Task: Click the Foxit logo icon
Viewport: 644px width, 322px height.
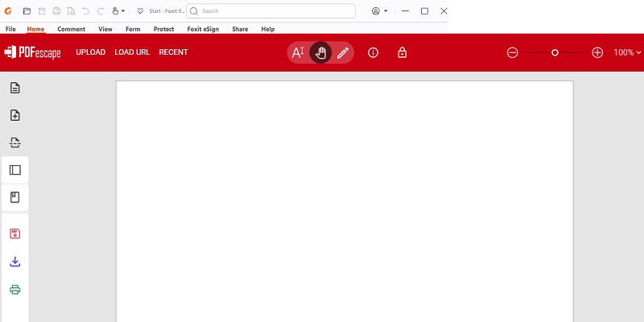Action: tap(8, 11)
